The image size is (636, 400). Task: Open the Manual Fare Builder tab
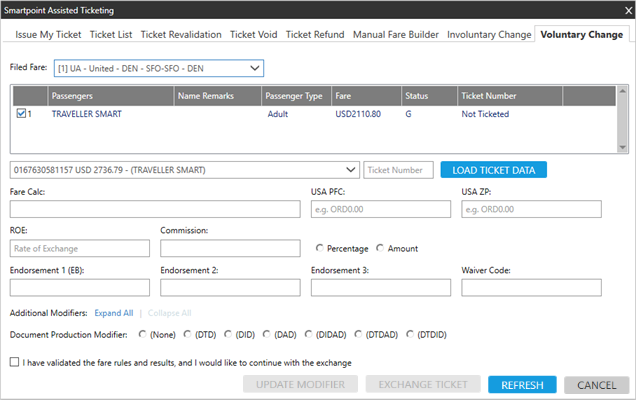tap(396, 35)
